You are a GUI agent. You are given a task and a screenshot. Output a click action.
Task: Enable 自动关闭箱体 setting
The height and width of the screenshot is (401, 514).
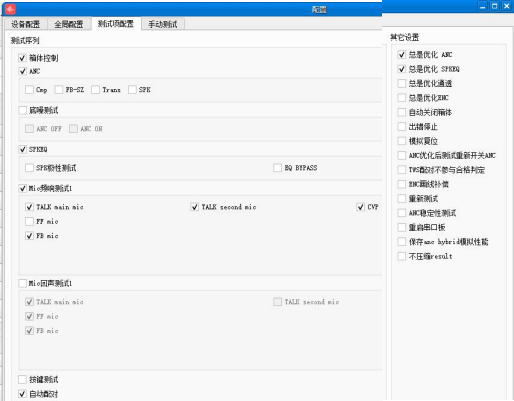pyautogui.click(x=402, y=112)
